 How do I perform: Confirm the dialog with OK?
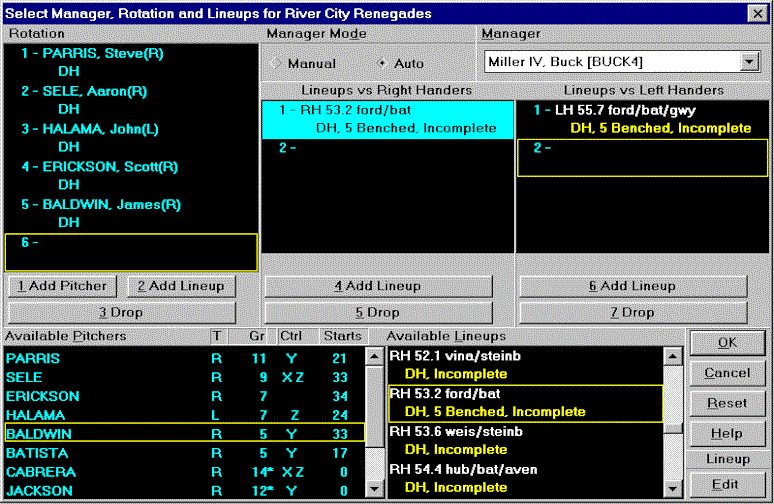point(726,342)
